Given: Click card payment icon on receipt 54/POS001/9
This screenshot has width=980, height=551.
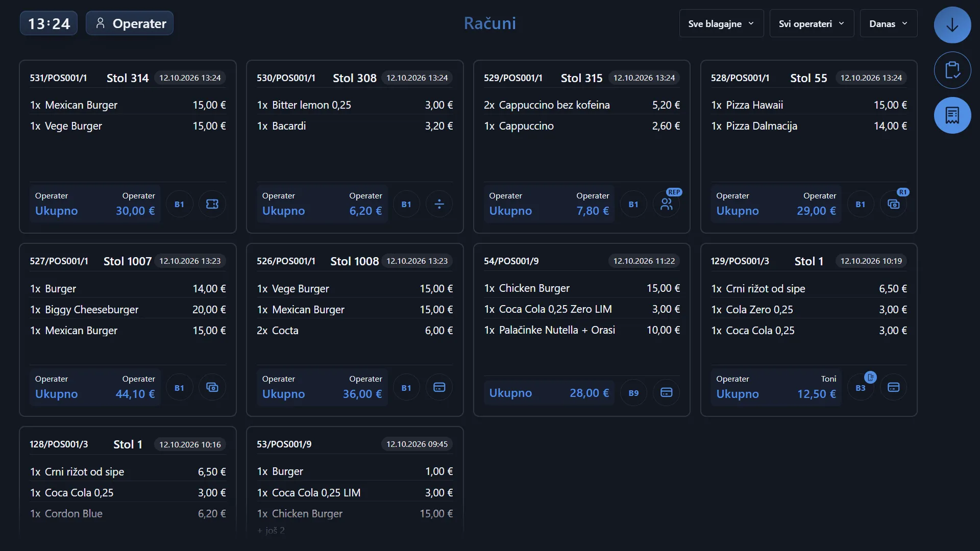Looking at the screenshot, I should click(666, 392).
